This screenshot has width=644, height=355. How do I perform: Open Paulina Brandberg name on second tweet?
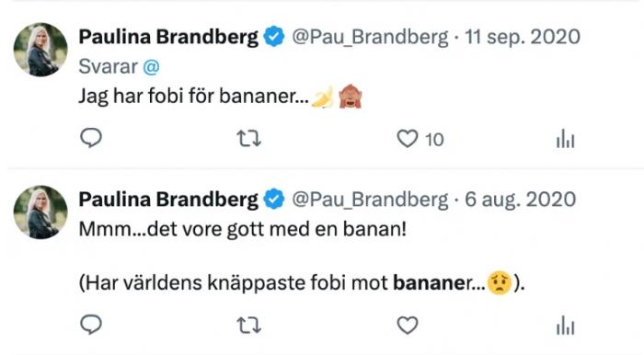(x=168, y=200)
